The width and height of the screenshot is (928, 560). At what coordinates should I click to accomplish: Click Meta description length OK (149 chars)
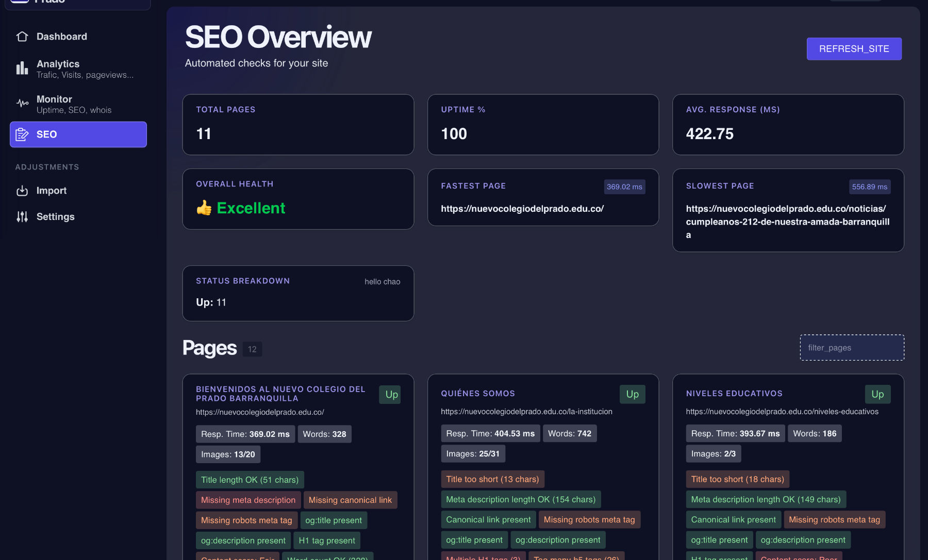pyautogui.click(x=766, y=499)
